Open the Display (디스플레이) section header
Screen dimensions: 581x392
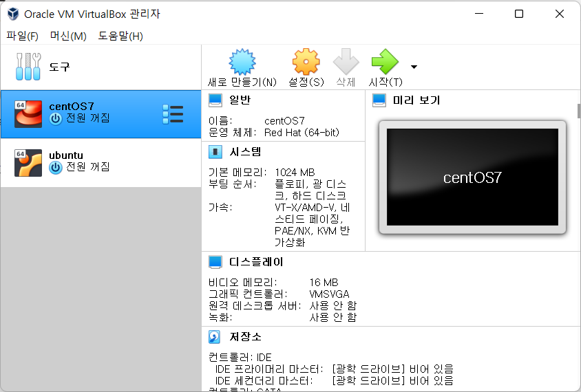256,262
